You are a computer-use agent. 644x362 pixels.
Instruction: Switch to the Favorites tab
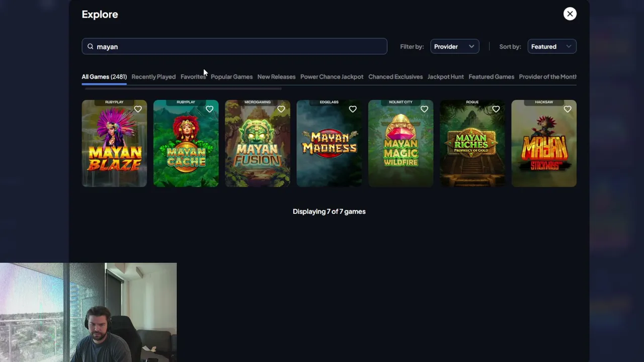[193, 77]
